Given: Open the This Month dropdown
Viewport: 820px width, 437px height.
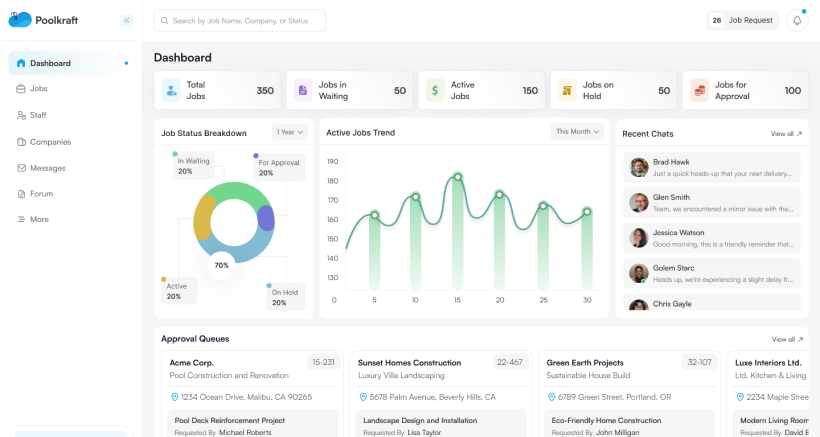Looking at the screenshot, I should coord(578,131).
